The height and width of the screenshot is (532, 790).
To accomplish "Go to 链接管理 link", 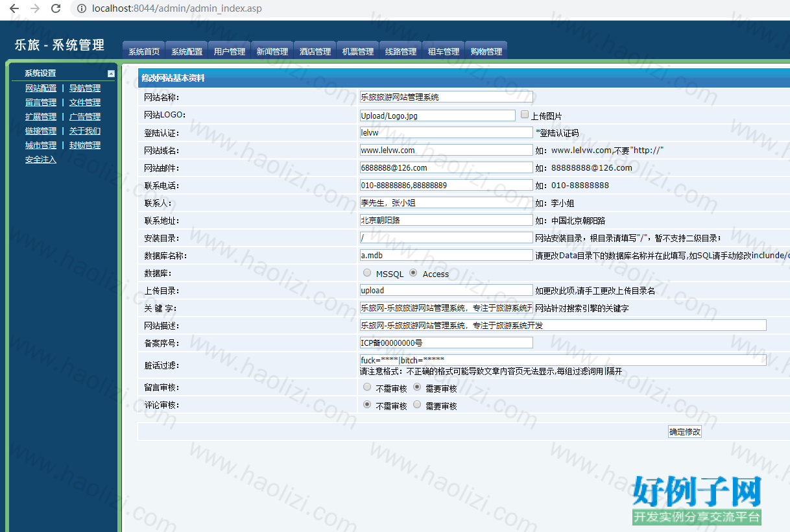I will [41, 131].
